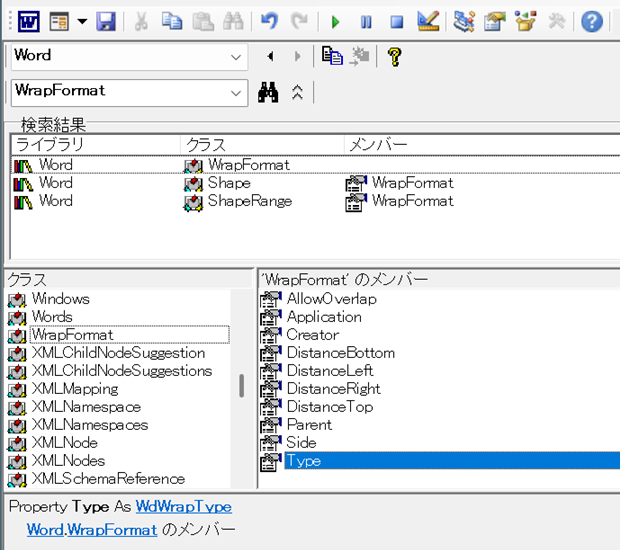Select the DistanceTop member
This screenshot has width=620, height=550.
[330, 407]
